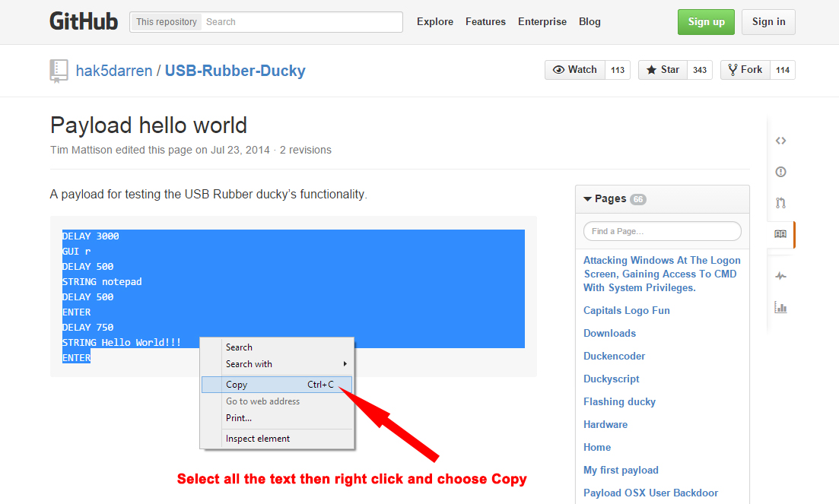This screenshot has width=839, height=504.
Task: Click the 'STRING notepad' code line
Action: pos(102,282)
